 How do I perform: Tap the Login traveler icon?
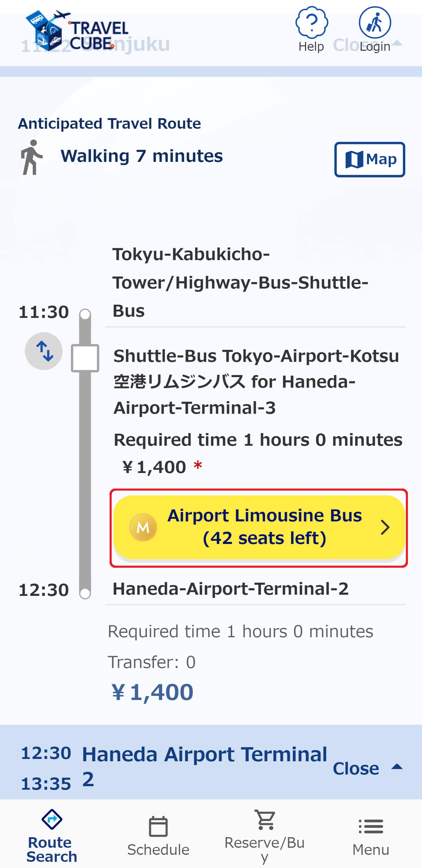(375, 23)
